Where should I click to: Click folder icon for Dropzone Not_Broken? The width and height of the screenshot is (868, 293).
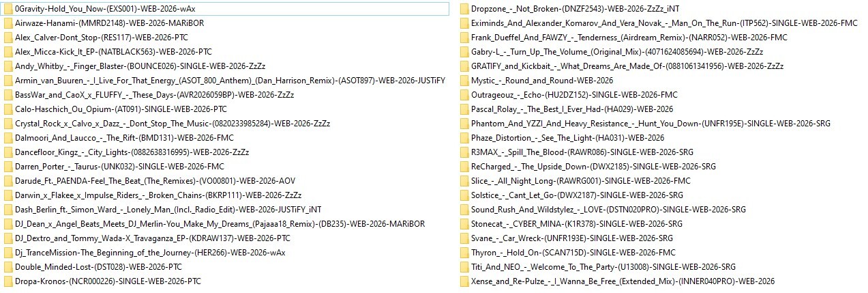click(464, 9)
